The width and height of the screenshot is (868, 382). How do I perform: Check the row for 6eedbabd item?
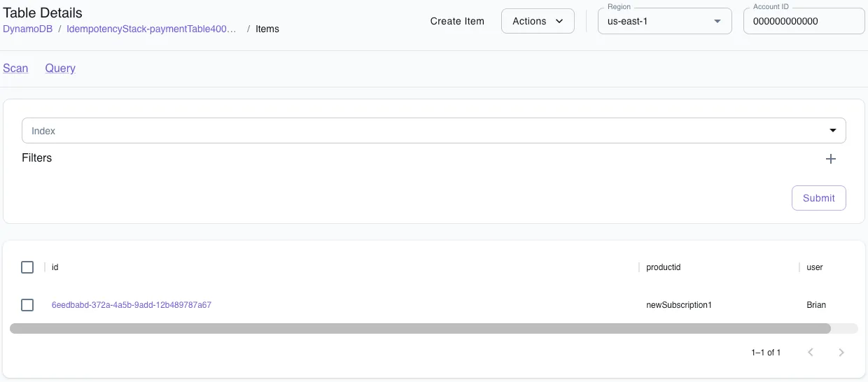click(27, 305)
